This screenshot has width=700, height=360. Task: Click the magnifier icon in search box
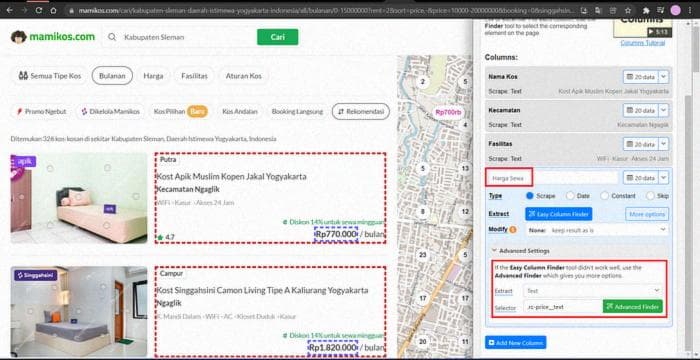pyautogui.click(x=112, y=37)
